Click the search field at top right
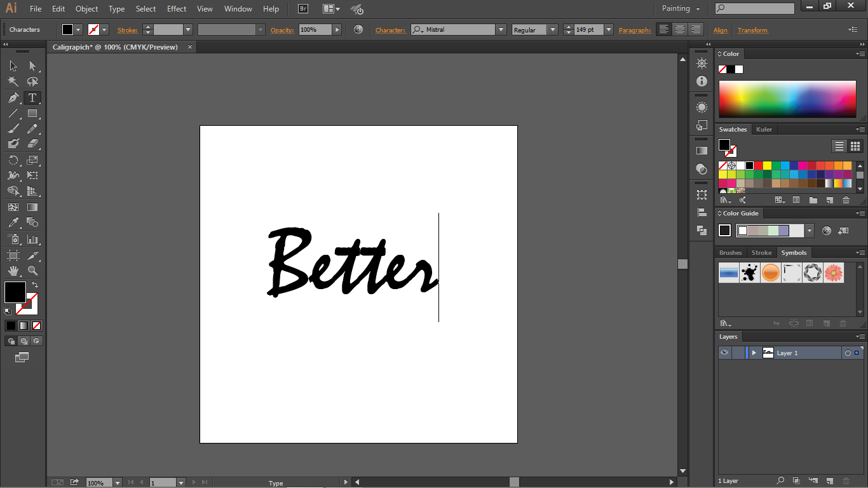This screenshot has height=488, width=868. coord(755,8)
